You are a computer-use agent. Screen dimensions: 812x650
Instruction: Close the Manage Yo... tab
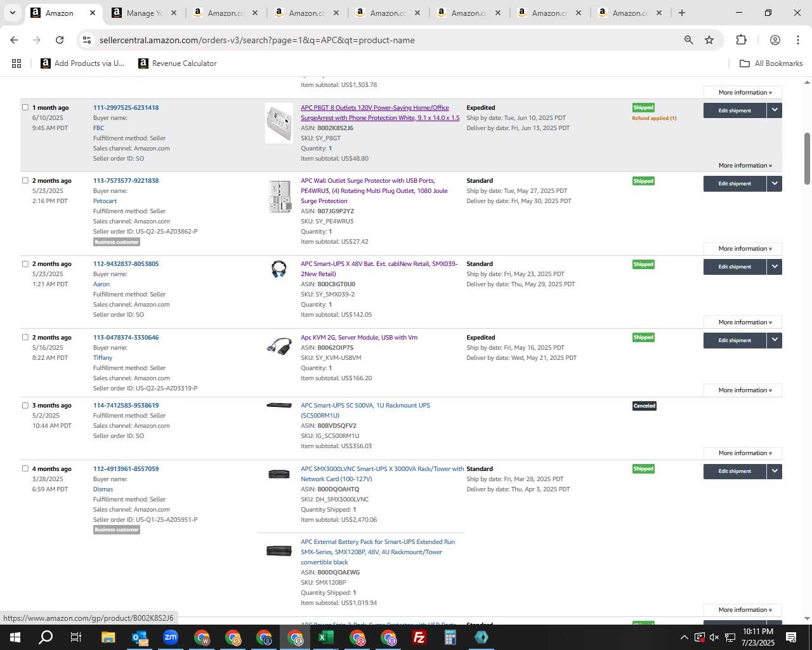pos(173,13)
